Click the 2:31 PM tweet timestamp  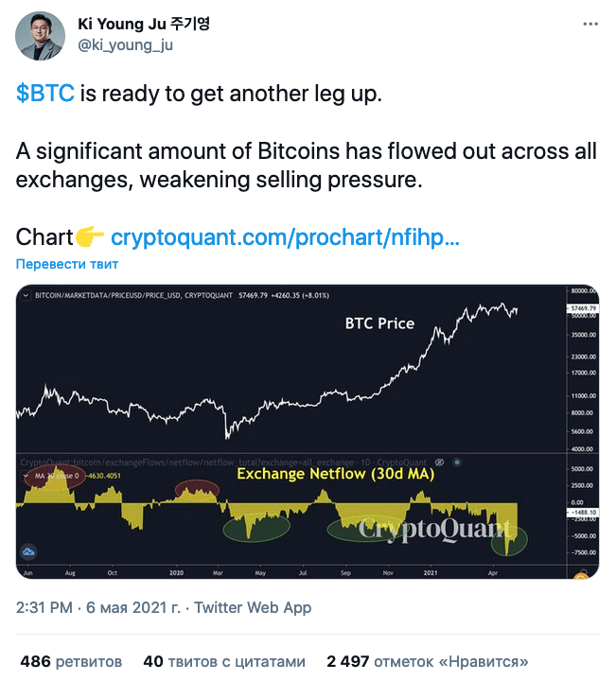(44, 607)
